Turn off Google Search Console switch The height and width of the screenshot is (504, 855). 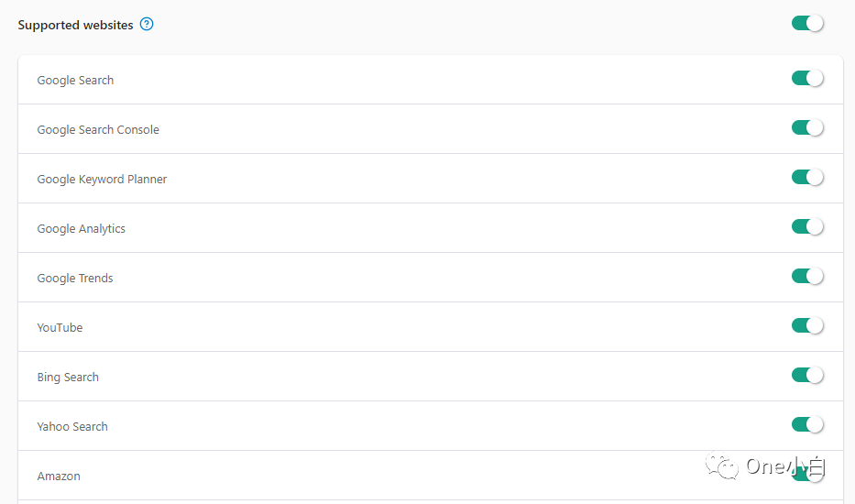click(x=807, y=127)
